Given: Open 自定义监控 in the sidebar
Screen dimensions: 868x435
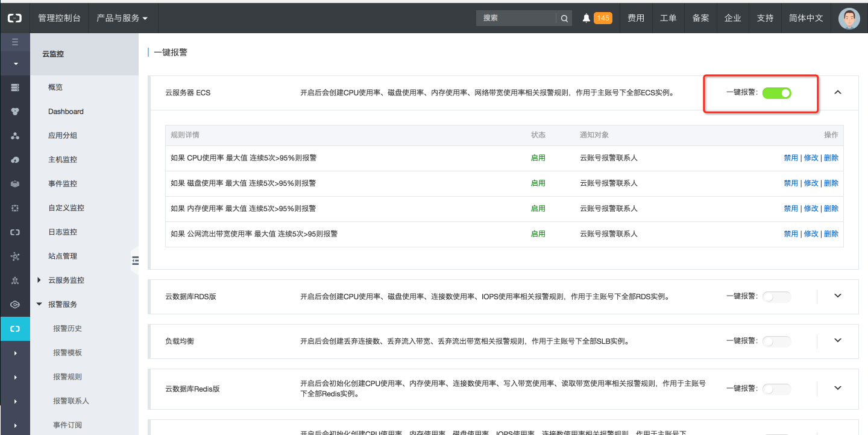Looking at the screenshot, I should (66, 208).
